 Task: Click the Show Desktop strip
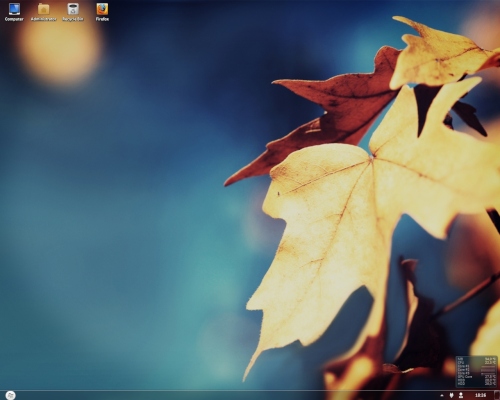(497, 395)
